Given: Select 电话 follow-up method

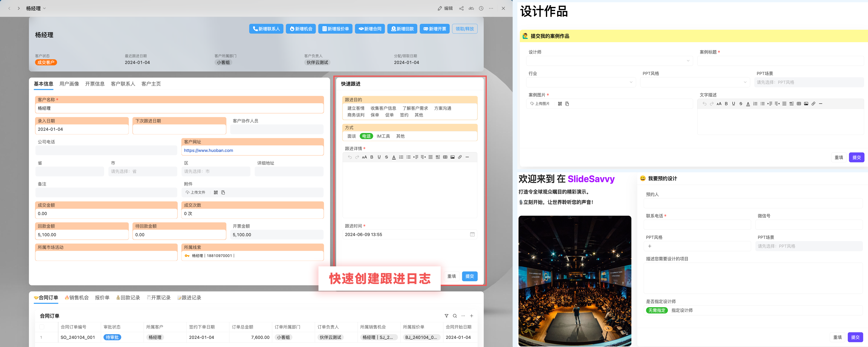Looking at the screenshot, I should pos(366,136).
